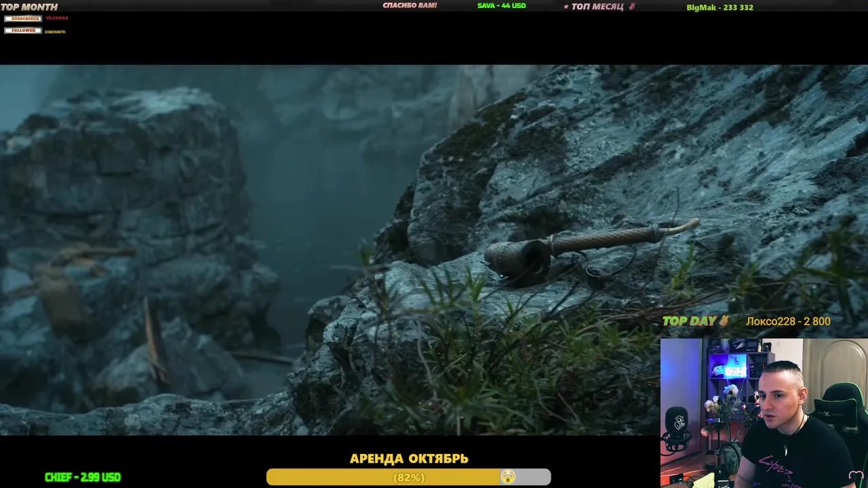Click the hand emoji beside TOP DAY
Screen dimensions: 868x488
[724, 321]
